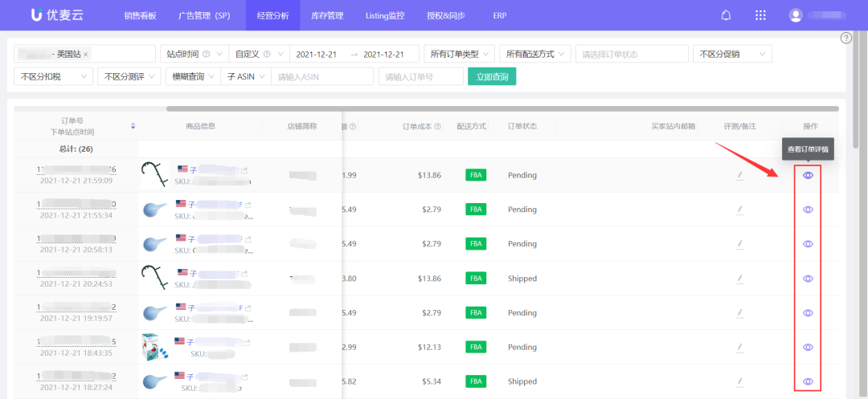This screenshot has height=399, width=868.
Task: Open the product link icon in 20:58:13 row
Action: (x=248, y=238)
